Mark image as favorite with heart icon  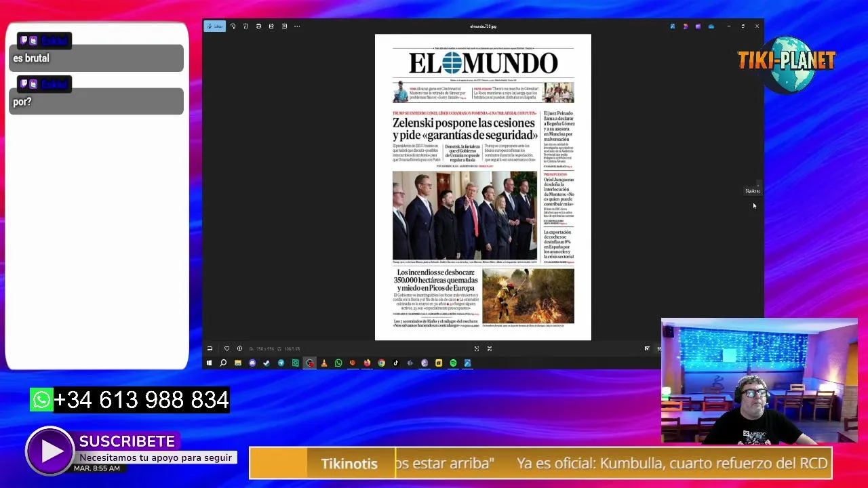226,348
